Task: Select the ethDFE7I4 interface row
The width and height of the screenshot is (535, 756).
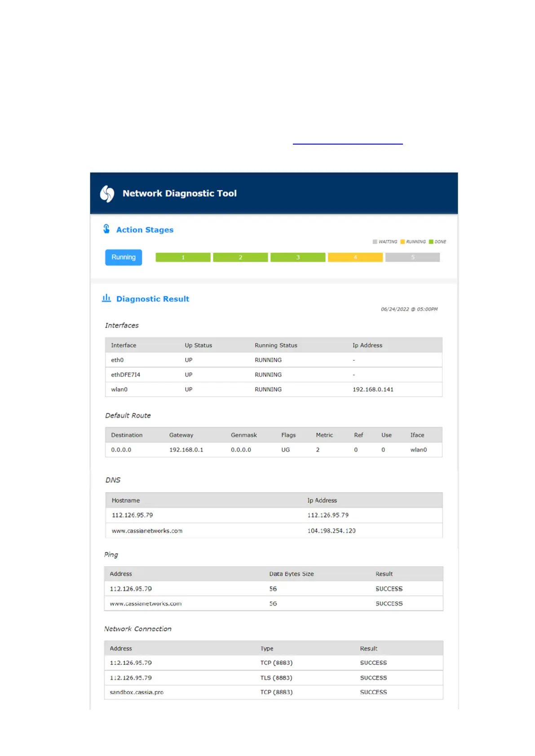Action: pos(274,375)
